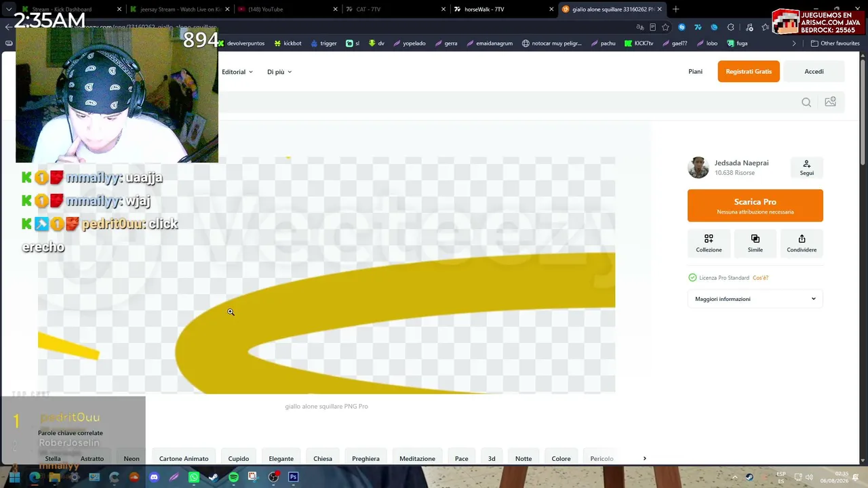Click the 7TV extension icon in toolbar
The width and height of the screenshot is (868, 488).
click(x=698, y=27)
